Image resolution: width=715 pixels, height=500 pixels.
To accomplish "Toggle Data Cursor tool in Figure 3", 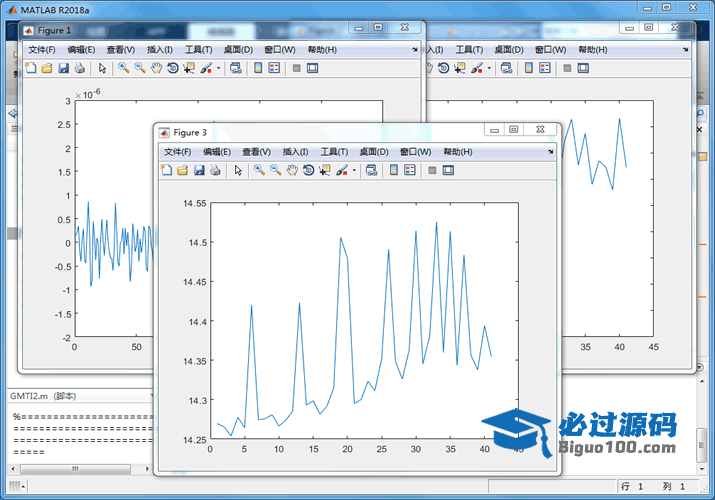I will [x=325, y=171].
